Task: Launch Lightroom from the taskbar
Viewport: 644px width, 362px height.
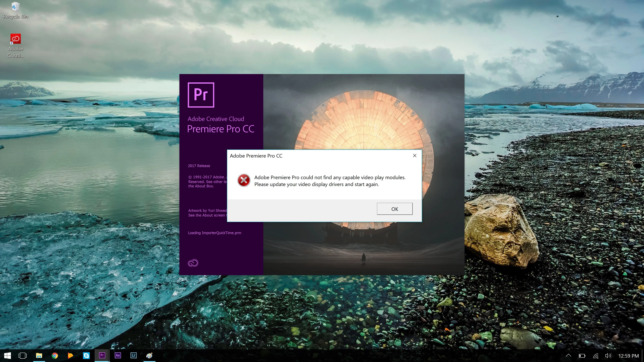Action: pos(133,355)
